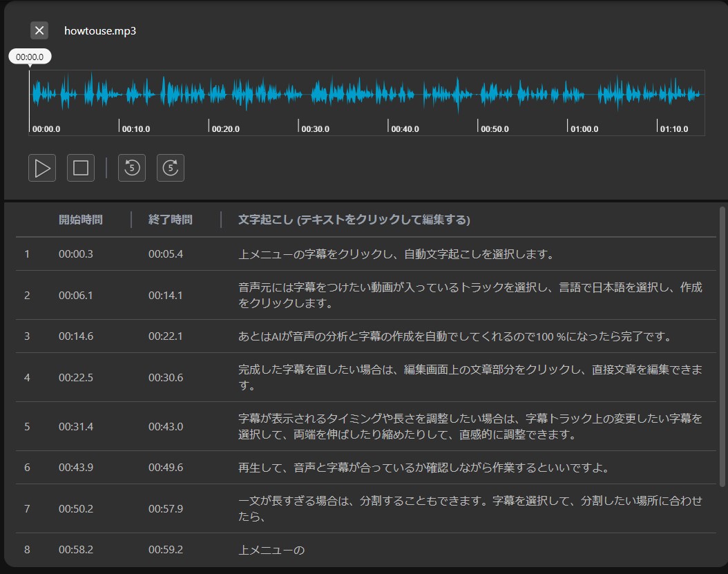Image resolution: width=728 pixels, height=574 pixels.
Task: Click the 00:10.0 timeline tick label
Action: 136,129
